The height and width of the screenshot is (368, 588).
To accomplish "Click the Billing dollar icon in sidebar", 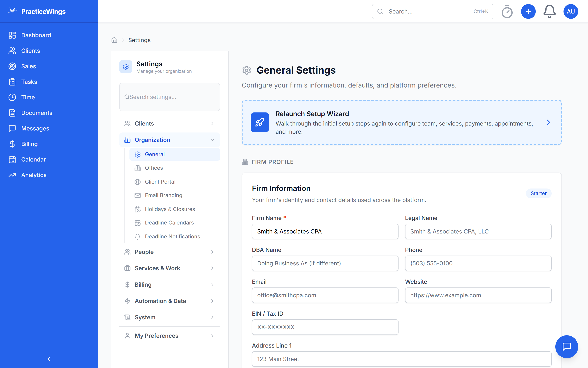I will click(12, 144).
